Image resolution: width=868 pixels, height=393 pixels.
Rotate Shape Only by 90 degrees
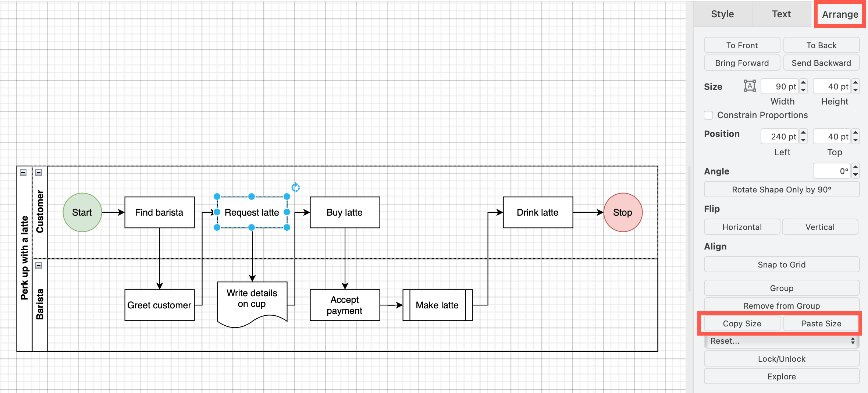781,189
